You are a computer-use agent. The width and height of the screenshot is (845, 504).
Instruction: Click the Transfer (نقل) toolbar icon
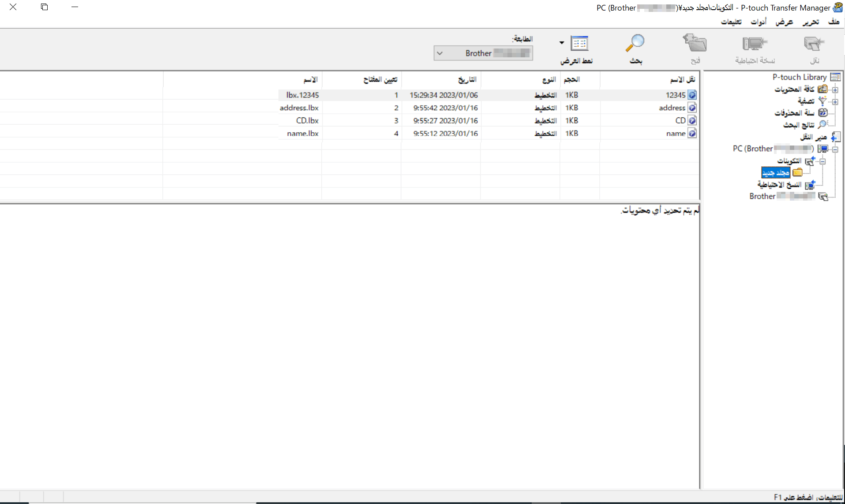click(814, 44)
